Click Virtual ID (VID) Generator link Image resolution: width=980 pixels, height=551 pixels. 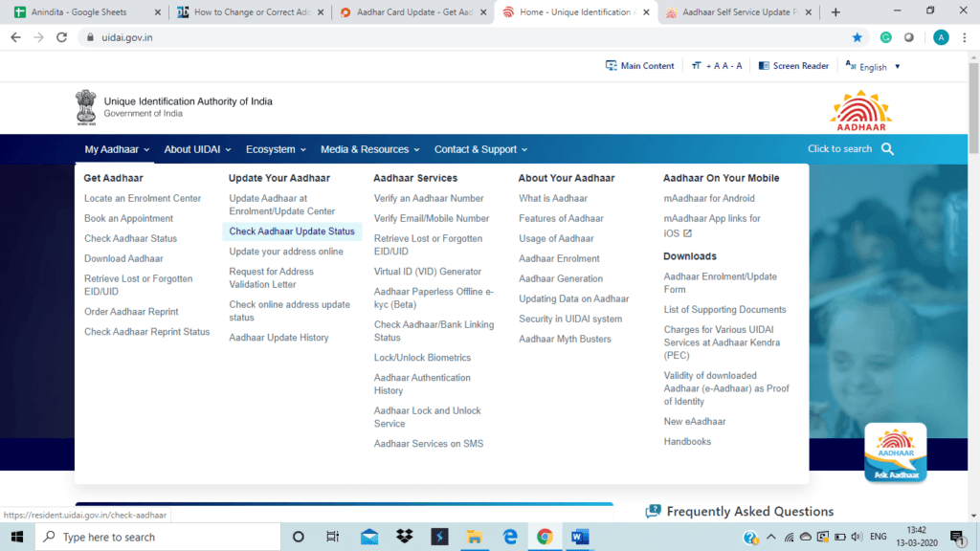point(428,272)
